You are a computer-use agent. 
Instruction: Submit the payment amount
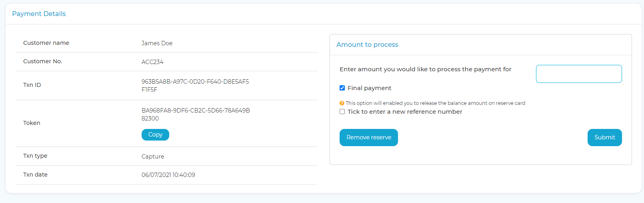(x=604, y=137)
